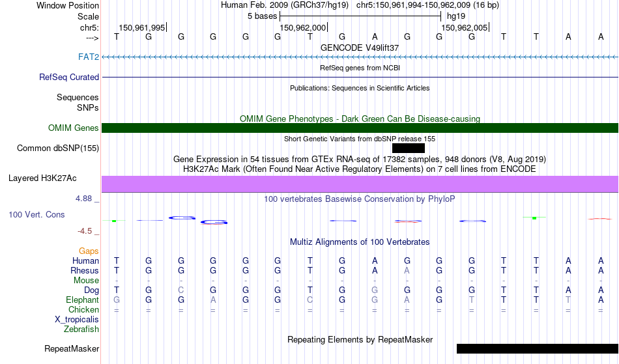Click the 4.88 PhyloP upper scale value

(x=83, y=199)
